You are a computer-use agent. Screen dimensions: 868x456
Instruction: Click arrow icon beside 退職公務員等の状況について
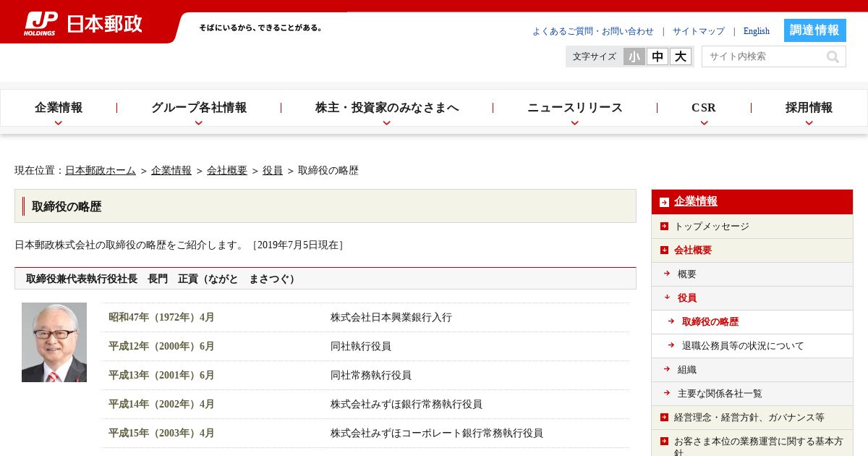[x=671, y=345]
